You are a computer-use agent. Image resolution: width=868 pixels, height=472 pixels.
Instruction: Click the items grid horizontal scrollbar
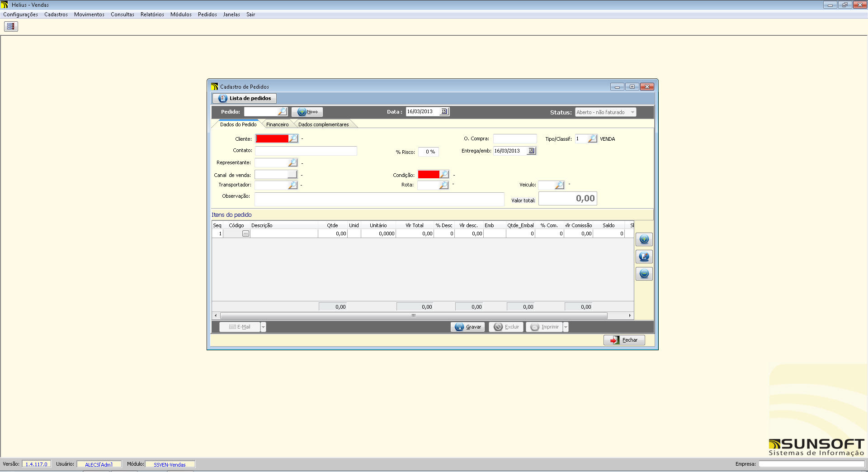(x=413, y=315)
